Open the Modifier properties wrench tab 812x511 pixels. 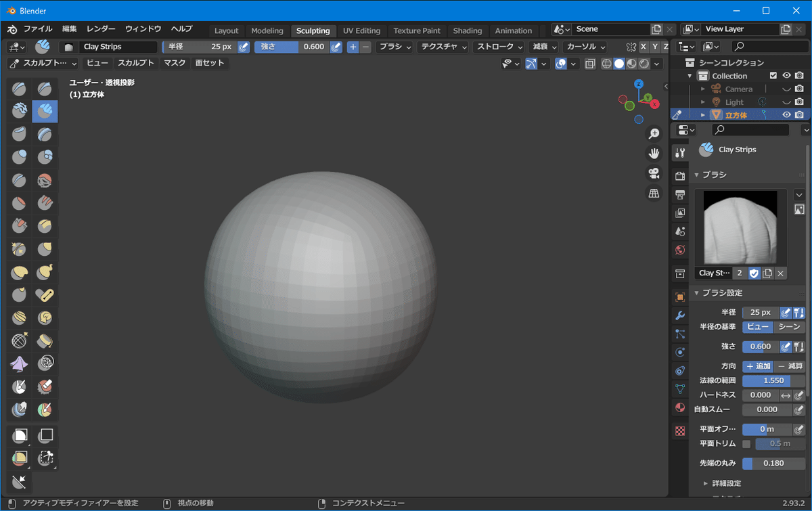point(680,316)
